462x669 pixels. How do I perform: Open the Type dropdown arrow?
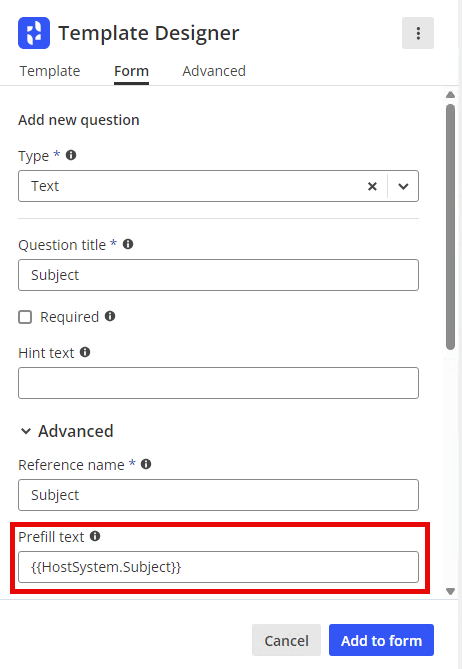pyautogui.click(x=403, y=186)
